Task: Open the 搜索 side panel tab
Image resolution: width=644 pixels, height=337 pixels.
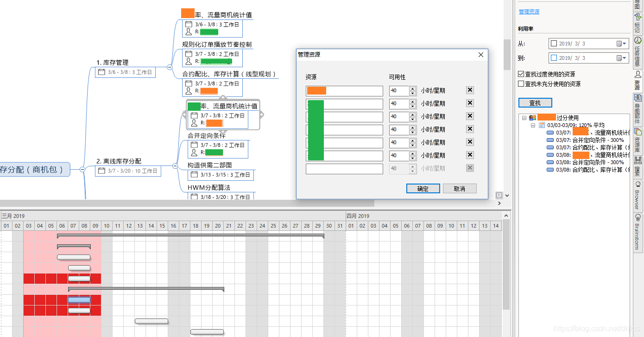Action: point(638,167)
